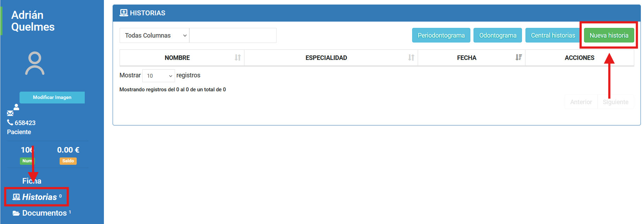Click the patient avatar profile icon
644x224 pixels.
(x=35, y=63)
